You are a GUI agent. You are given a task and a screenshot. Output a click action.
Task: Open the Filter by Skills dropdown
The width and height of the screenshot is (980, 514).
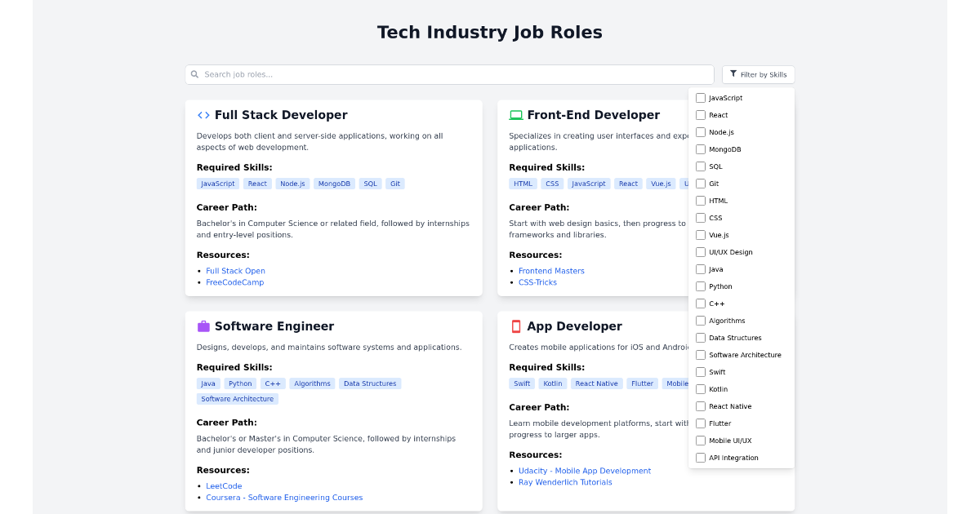click(758, 74)
